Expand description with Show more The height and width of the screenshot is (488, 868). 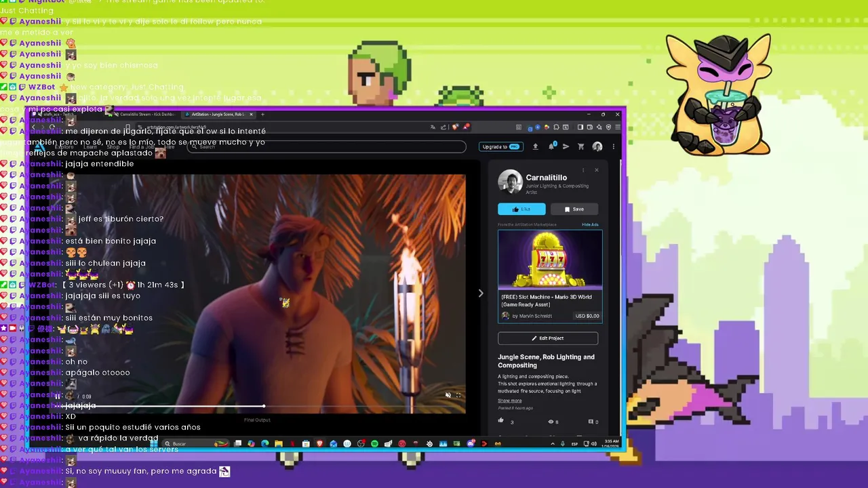pyautogui.click(x=509, y=401)
